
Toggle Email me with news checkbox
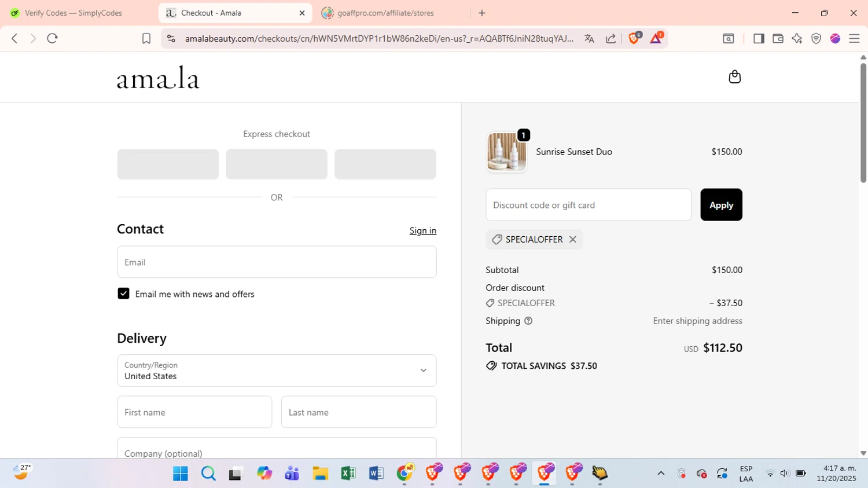(123, 293)
